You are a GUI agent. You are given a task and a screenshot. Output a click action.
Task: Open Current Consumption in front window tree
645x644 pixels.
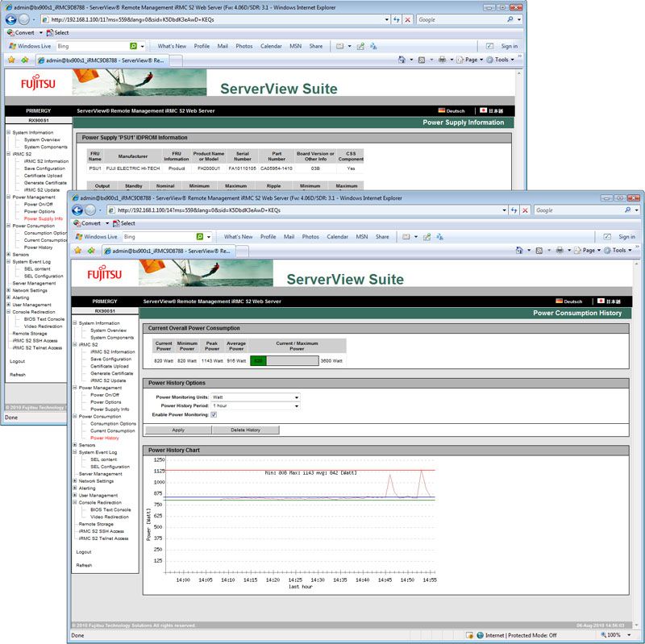[x=113, y=430]
